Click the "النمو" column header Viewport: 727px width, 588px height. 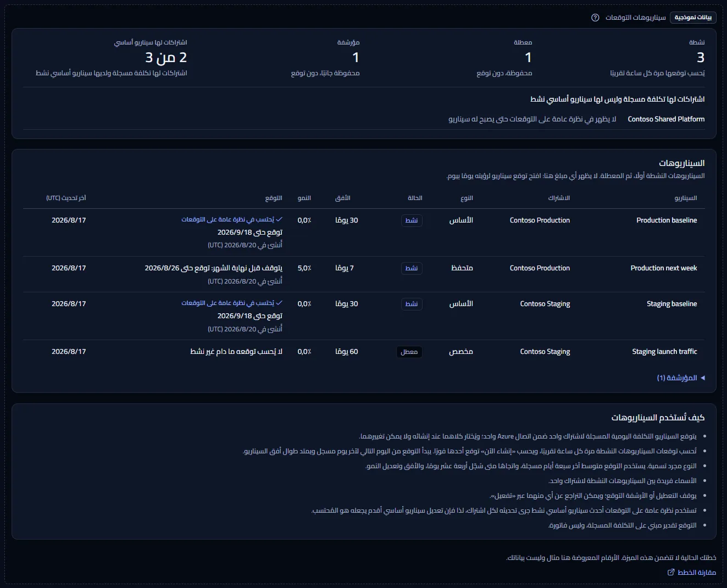click(304, 198)
